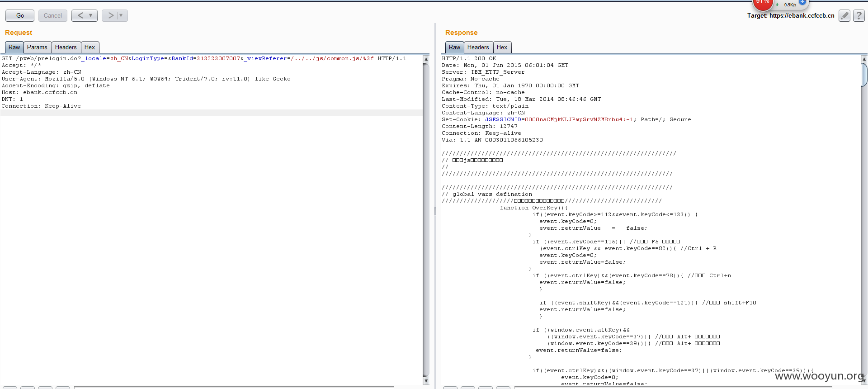Click the 'DNT: 1' request header
Screen dimensions: 868x389
point(12,99)
